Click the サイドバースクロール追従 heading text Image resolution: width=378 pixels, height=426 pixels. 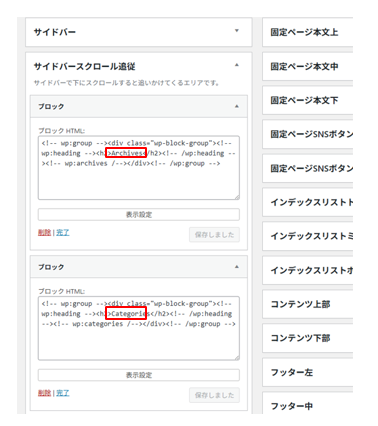tap(84, 66)
